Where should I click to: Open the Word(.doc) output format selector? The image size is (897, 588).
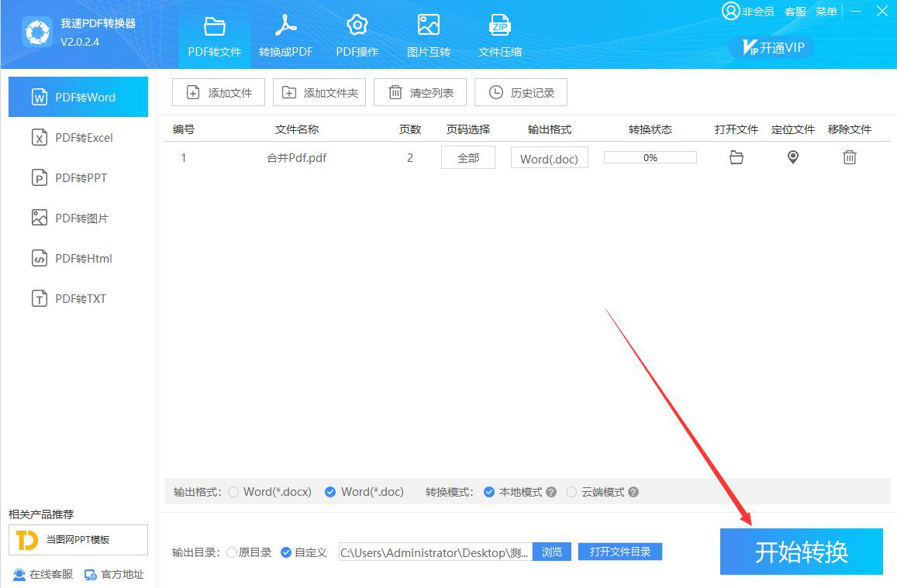(x=549, y=159)
